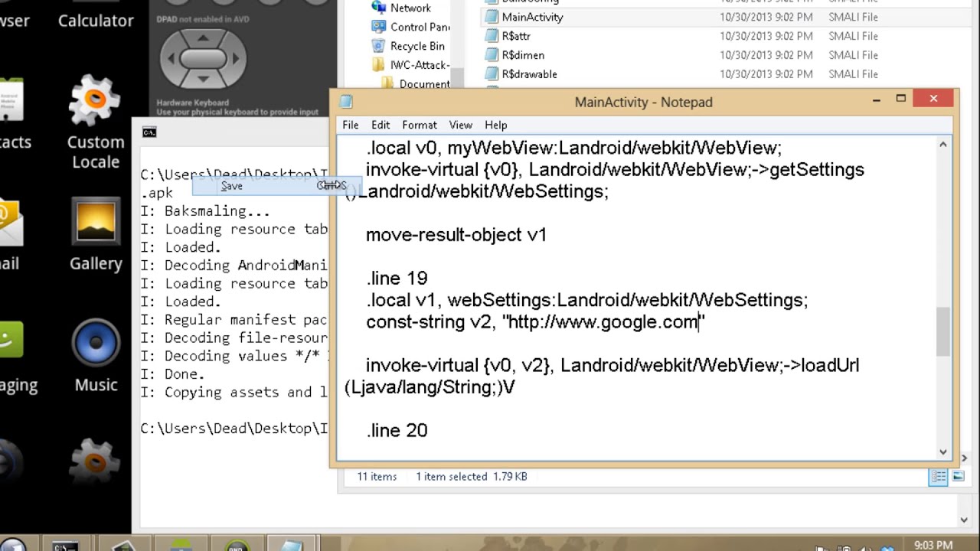Click the Explorer window scrollbar down arrow
980x551 pixels.
tap(965, 520)
